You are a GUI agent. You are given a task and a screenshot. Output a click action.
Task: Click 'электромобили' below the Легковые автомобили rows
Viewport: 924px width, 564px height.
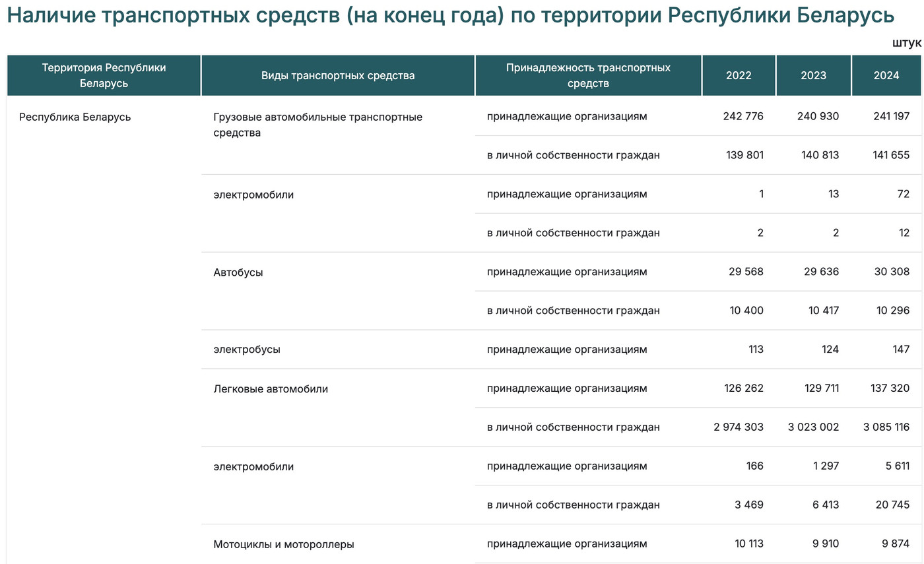tap(253, 466)
